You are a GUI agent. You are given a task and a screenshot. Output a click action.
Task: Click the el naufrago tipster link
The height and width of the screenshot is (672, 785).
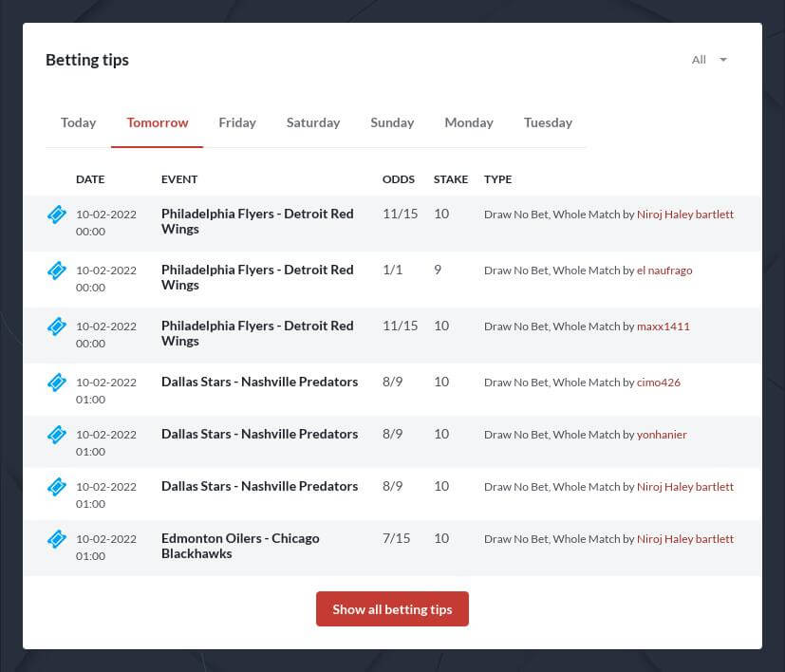(x=664, y=270)
